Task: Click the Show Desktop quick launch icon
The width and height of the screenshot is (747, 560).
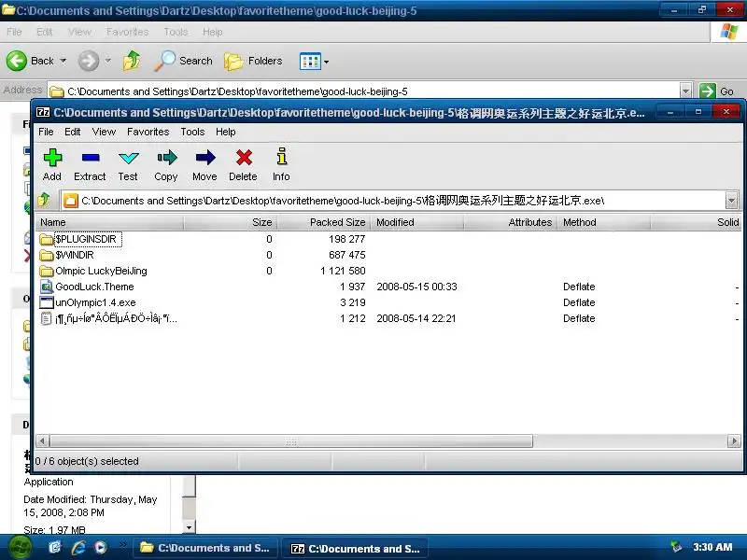Action: [x=55, y=548]
